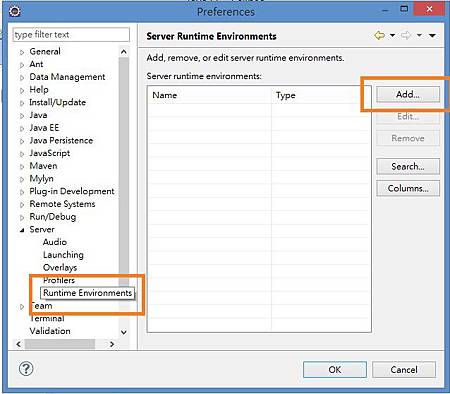This screenshot has width=450, height=394.
Task: Select Runtime Environments under Server
Action: (88, 293)
